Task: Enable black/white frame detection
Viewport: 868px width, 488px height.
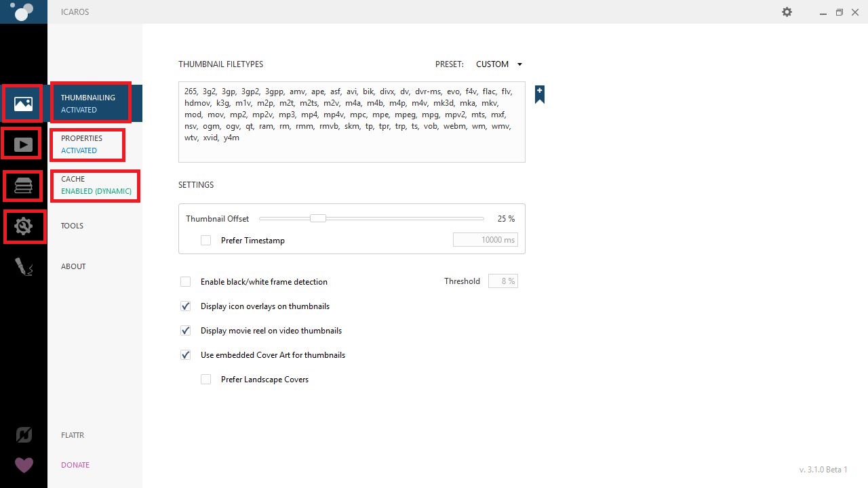Action: point(185,281)
